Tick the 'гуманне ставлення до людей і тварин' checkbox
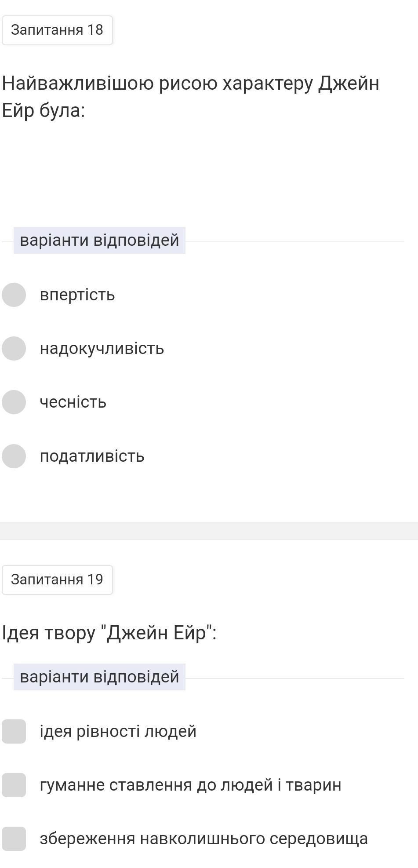Viewport: 418px width, 868px height. [14, 785]
